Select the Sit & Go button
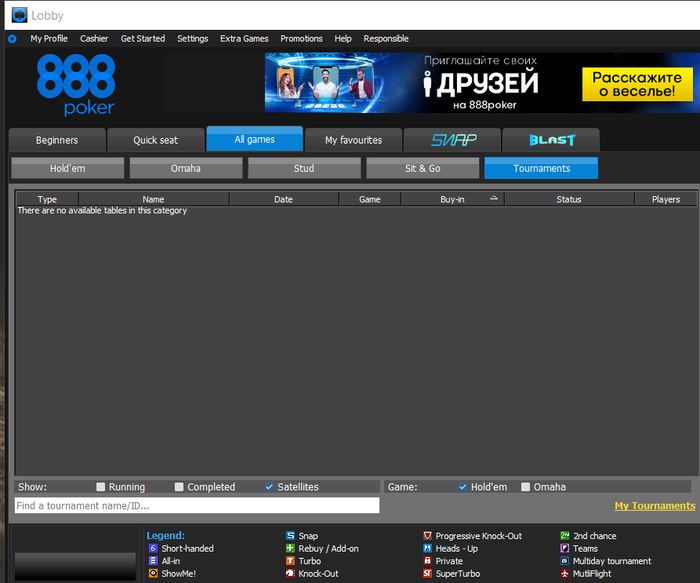This screenshot has height=583, width=700. click(x=422, y=168)
